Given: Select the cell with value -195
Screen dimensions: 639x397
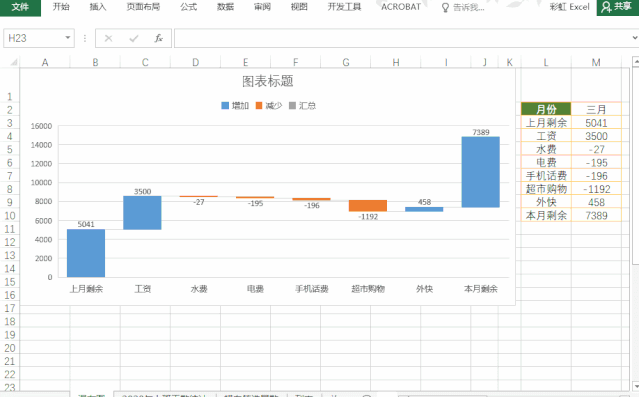Looking at the screenshot, I should (596, 163).
